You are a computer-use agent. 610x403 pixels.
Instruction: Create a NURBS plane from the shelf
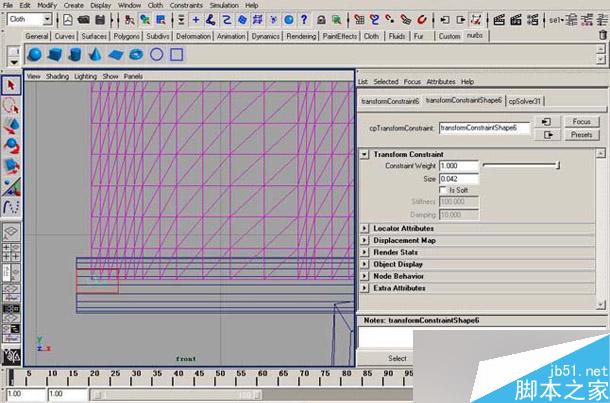click(116, 54)
